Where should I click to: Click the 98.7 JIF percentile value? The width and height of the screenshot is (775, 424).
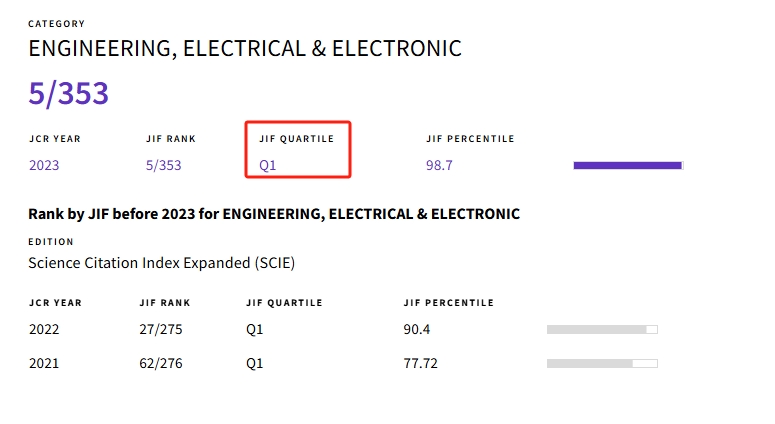pyautogui.click(x=439, y=165)
